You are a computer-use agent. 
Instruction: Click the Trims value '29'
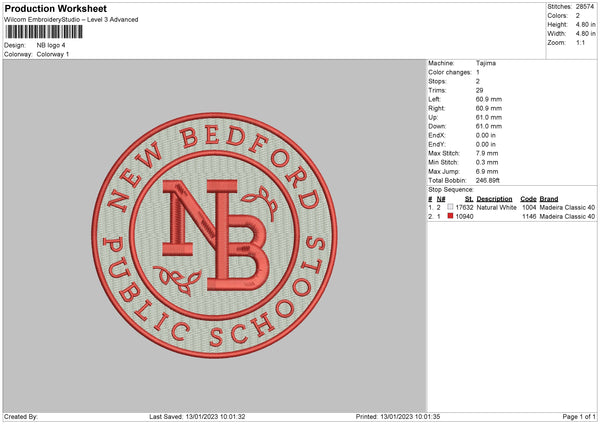(x=479, y=90)
